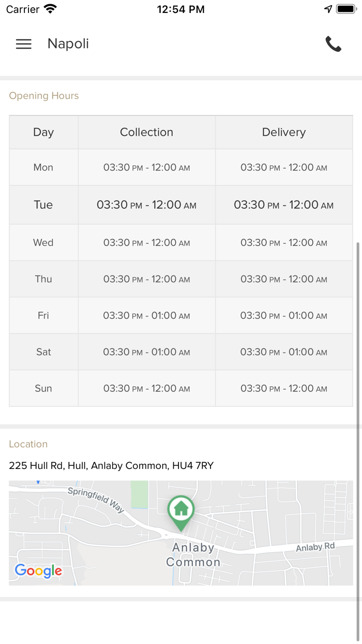362x644 pixels.
Task: Tap the Day column header
Action: 43,133
